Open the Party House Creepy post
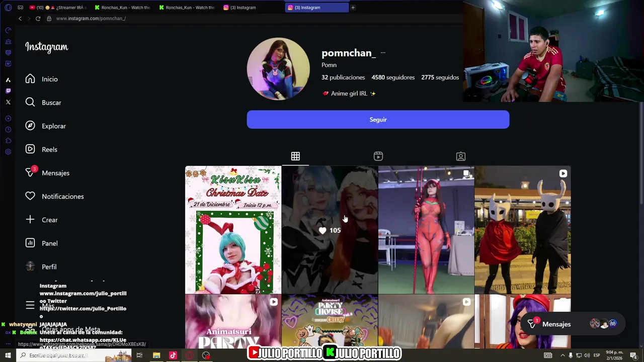Screen dimensions: 644x362 [330, 321]
